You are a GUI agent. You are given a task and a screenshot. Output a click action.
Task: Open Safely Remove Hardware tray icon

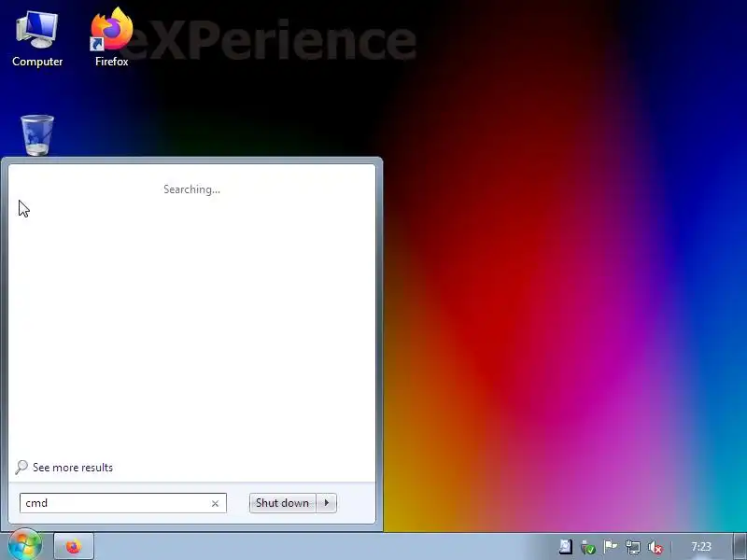pyautogui.click(x=588, y=547)
